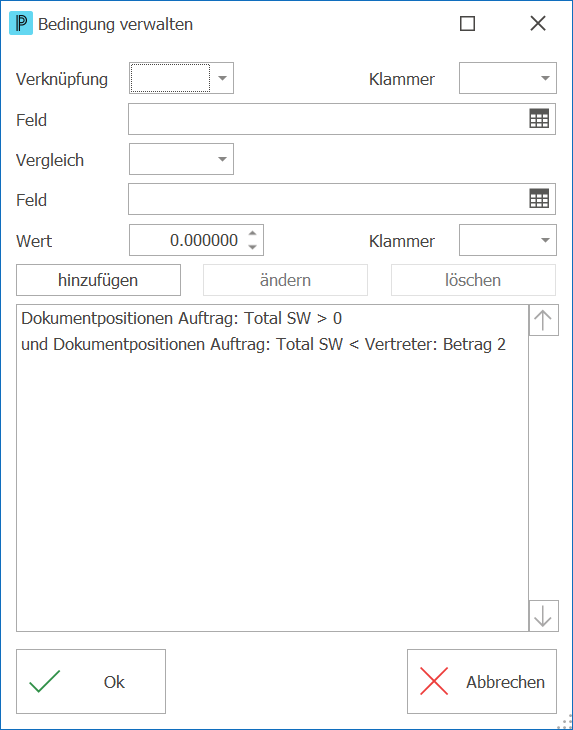The width and height of the screenshot is (573, 730).
Task: Click the hinzufügen button
Action: tap(98, 280)
